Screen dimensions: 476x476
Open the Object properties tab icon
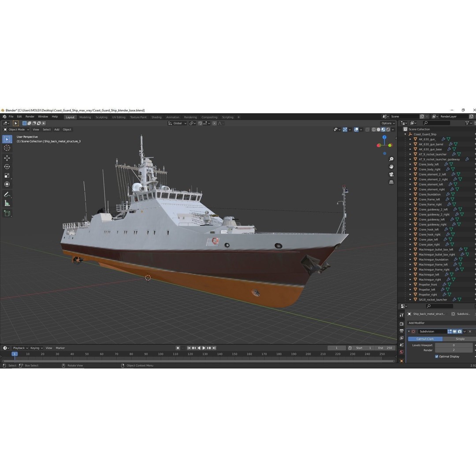402,361
